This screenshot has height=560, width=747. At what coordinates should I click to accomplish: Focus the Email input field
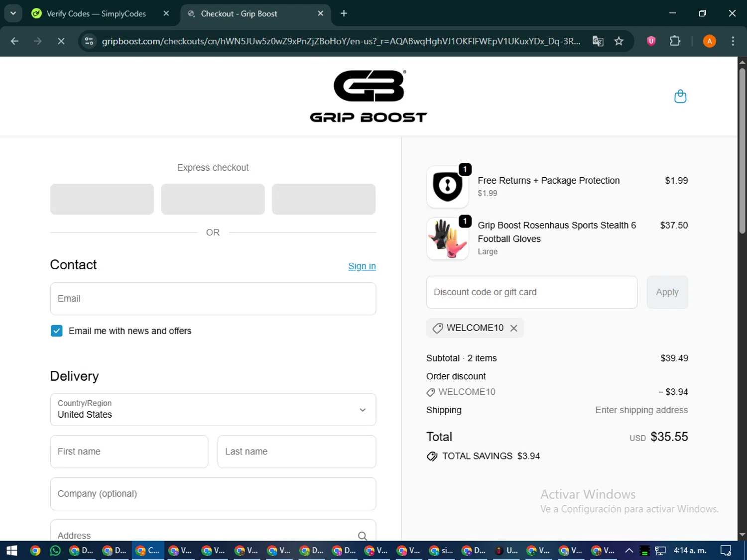pos(213,299)
